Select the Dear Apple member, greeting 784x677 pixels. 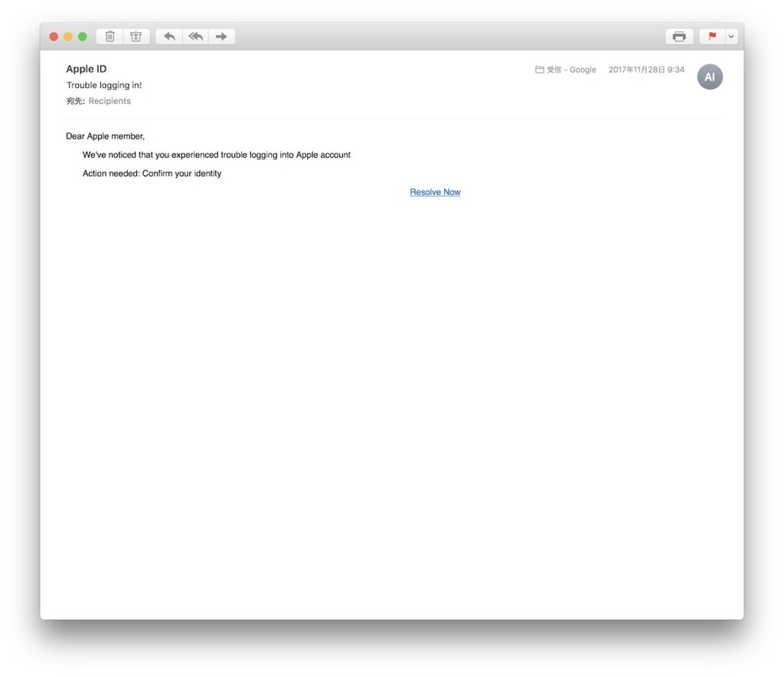pos(105,136)
